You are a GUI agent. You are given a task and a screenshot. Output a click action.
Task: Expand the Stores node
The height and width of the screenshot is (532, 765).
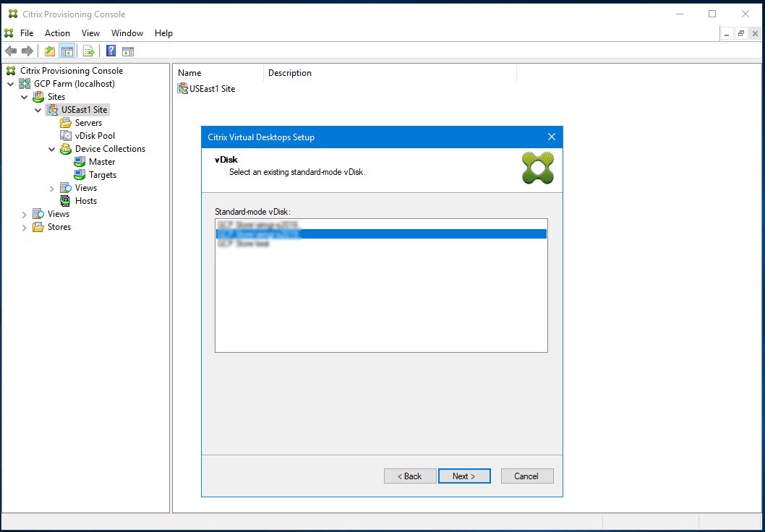click(24, 226)
